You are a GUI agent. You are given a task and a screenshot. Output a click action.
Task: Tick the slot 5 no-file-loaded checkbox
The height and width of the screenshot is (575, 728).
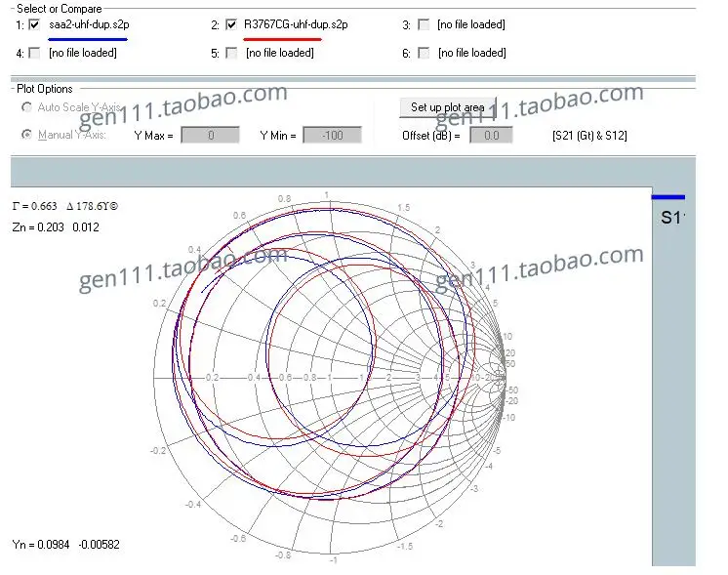pos(231,53)
